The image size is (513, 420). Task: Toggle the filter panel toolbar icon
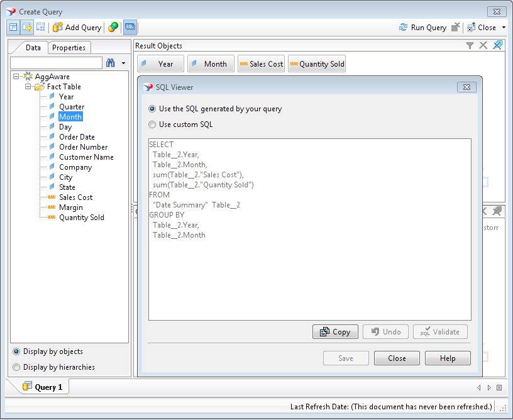(x=27, y=28)
